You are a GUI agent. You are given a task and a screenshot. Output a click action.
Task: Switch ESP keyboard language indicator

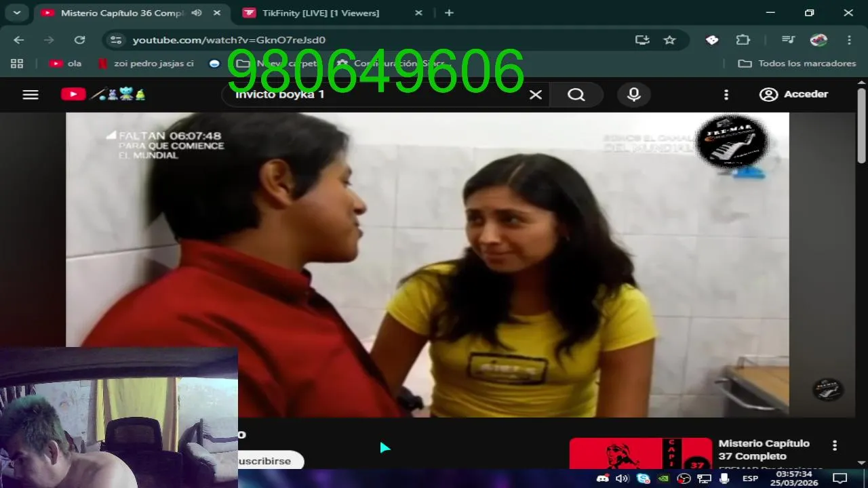pos(750,479)
